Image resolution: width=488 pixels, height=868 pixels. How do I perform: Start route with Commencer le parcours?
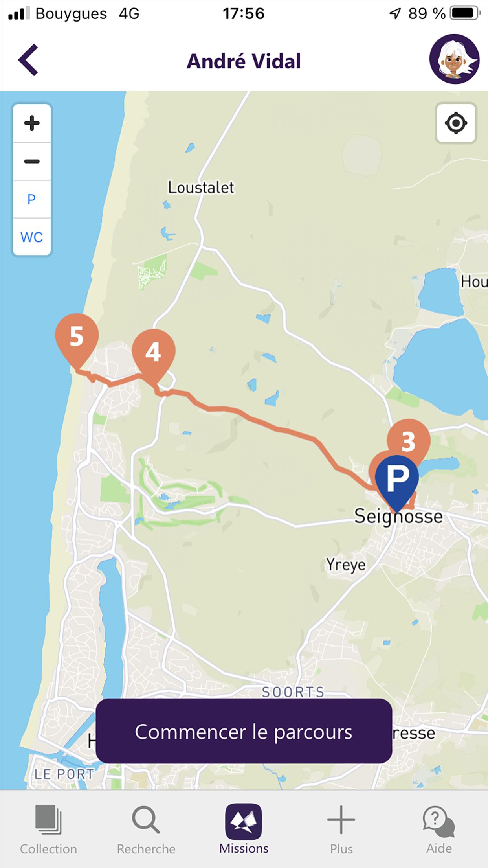point(244,732)
